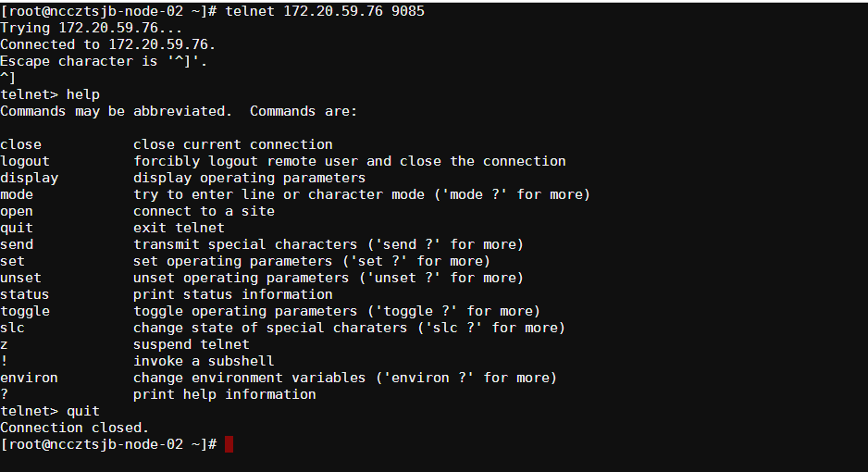Click the 'slc' command entry
The image size is (868, 472).
13,328
